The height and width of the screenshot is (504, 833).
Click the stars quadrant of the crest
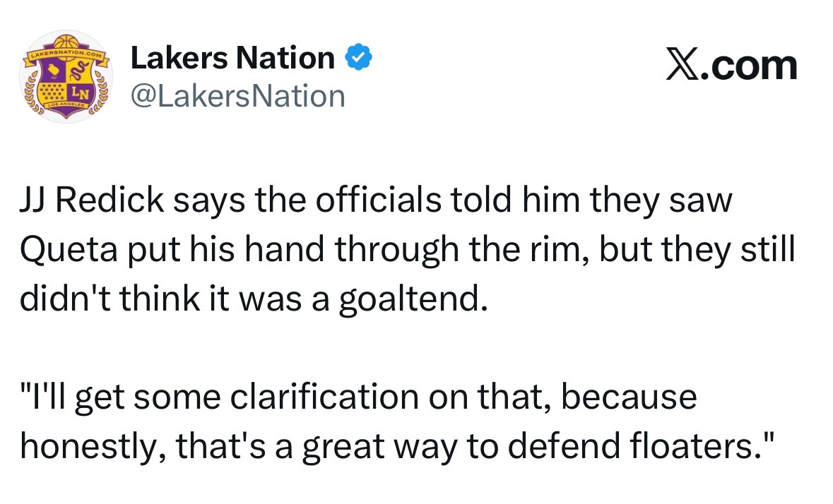(52, 90)
